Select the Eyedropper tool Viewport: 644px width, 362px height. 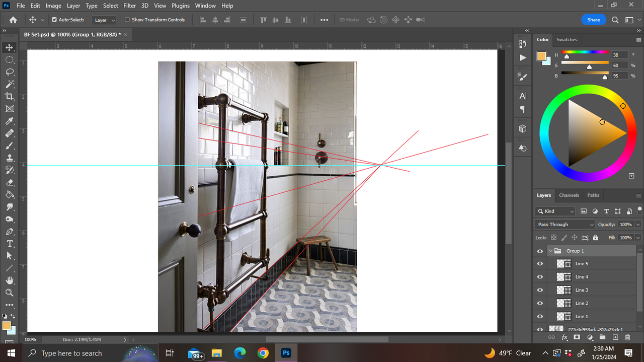point(9,121)
